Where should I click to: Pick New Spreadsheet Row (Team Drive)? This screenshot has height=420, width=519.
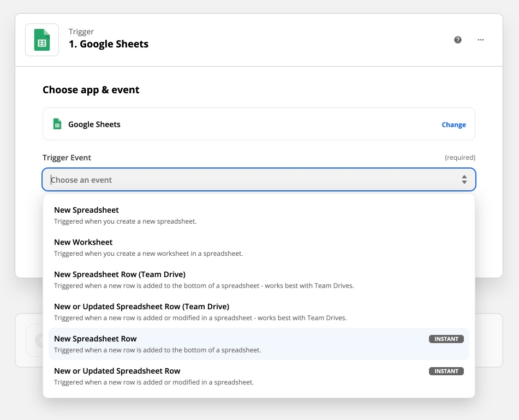(x=120, y=274)
